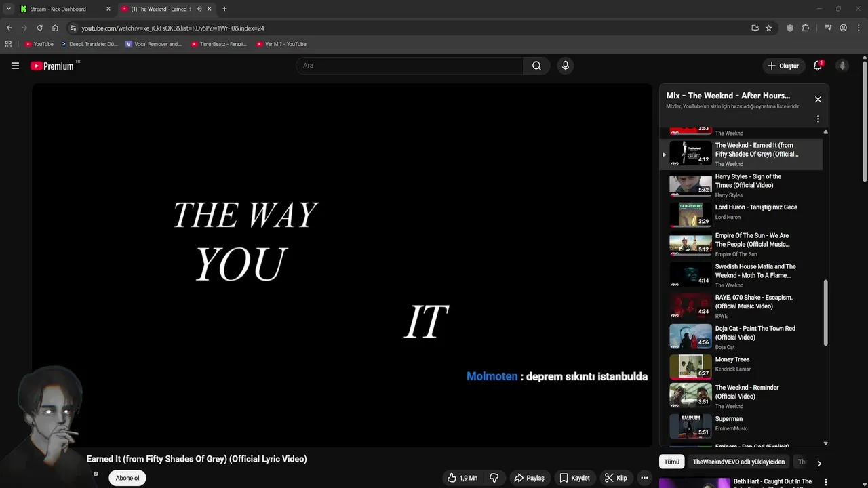The image size is (868, 488).
Task: Show more filter chips with right arrow
Action: [x=818, y=463]
